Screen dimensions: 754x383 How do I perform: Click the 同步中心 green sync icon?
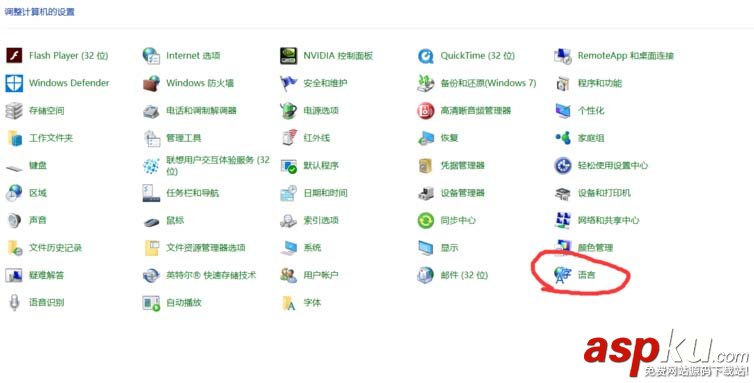coord(426,220)
